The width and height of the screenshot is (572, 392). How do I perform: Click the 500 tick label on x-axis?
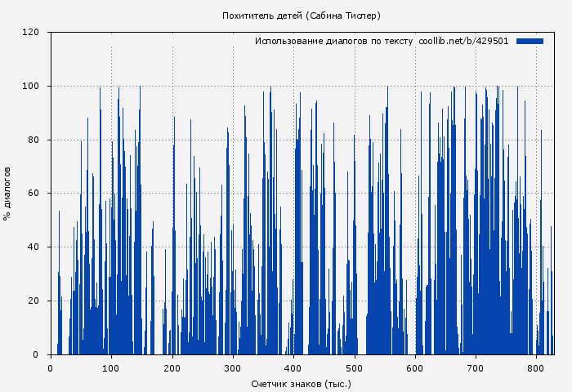355,367
